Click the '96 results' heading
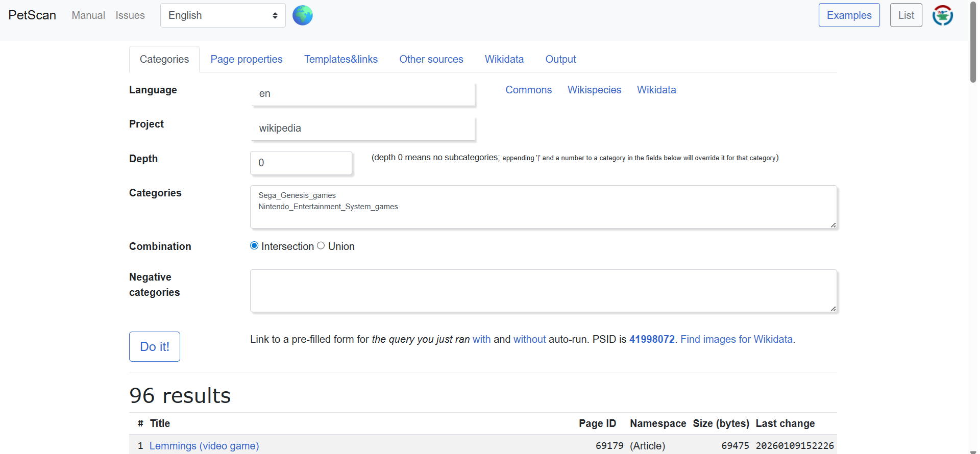 [180, 395]
